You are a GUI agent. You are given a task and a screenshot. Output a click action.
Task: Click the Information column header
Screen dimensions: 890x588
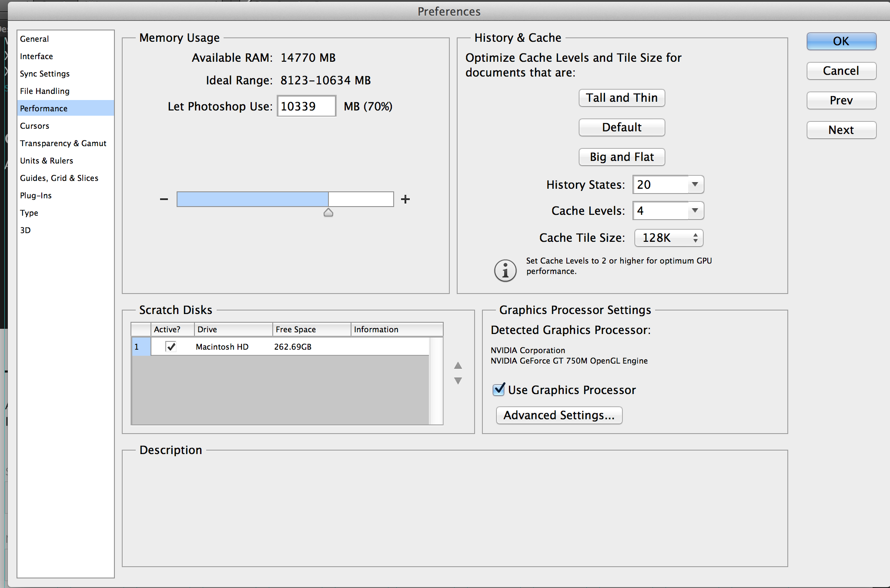[x=397, y=329]
